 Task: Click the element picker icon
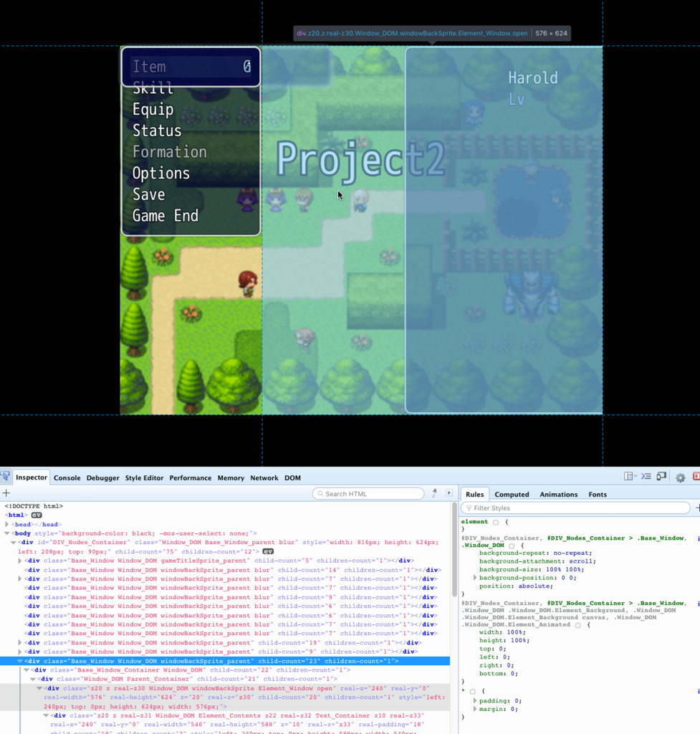tap(5, 477)
